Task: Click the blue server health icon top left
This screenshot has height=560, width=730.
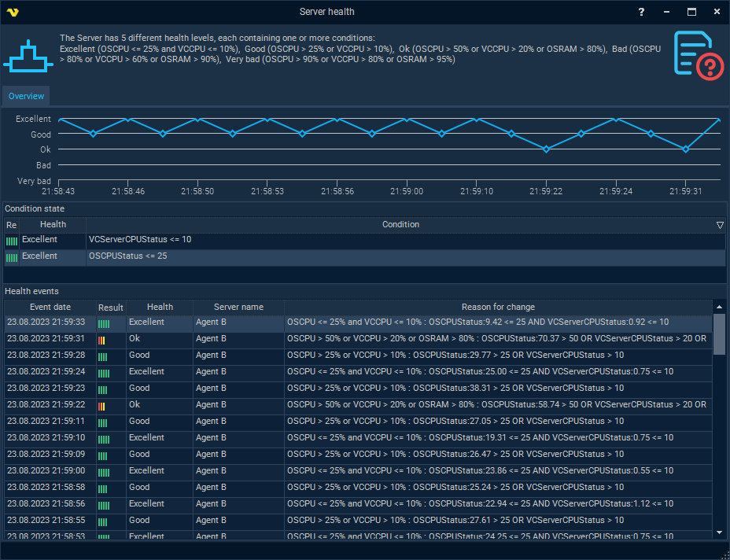Action: (28, 57)
